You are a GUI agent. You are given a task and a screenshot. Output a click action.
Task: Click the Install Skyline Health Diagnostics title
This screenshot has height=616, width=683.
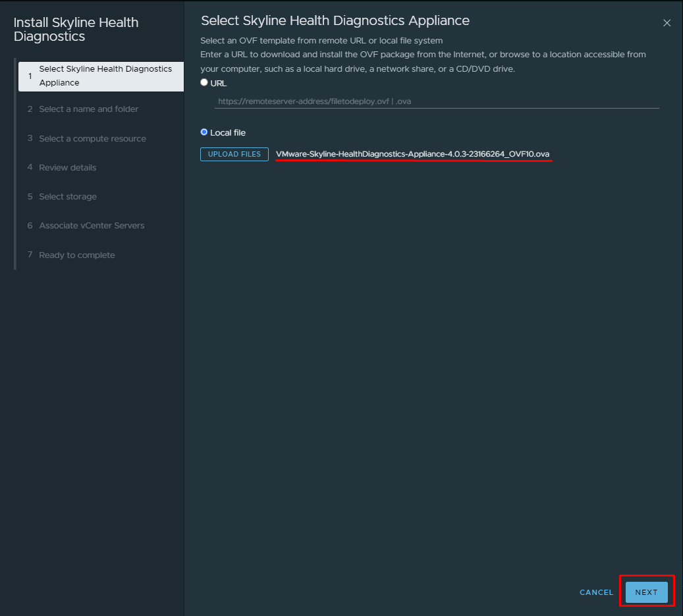pyautogui.click(x=76, y=29)
